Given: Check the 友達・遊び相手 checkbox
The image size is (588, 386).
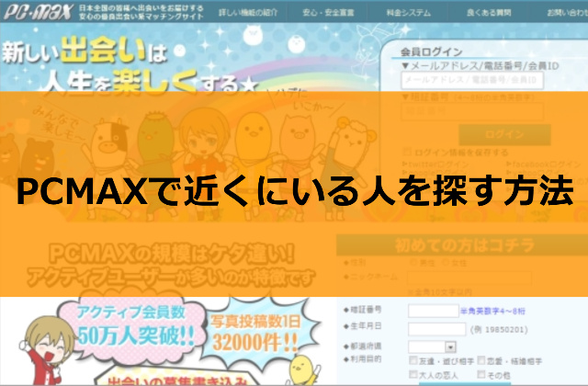Looking at the screenshot, I should coord(413,360).
